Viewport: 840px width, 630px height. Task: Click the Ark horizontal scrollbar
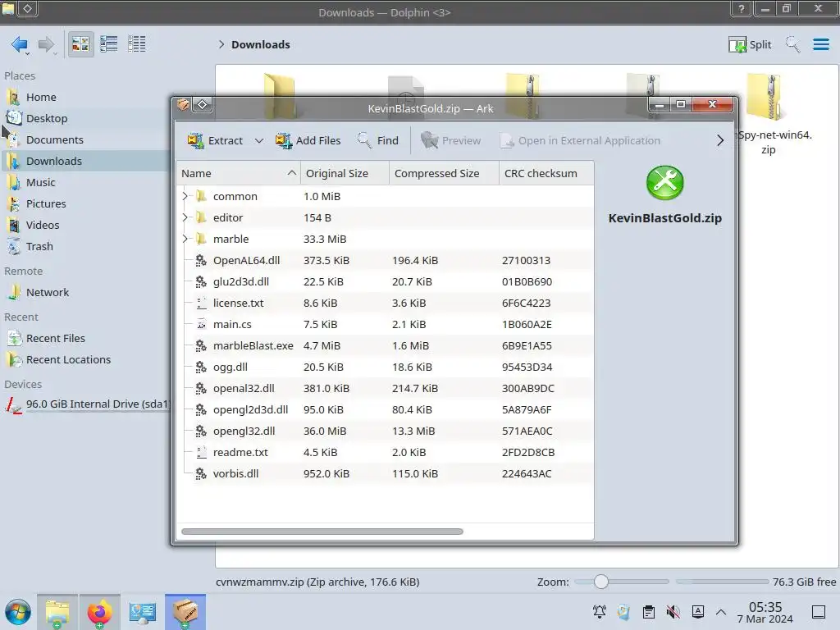(322, 532)
